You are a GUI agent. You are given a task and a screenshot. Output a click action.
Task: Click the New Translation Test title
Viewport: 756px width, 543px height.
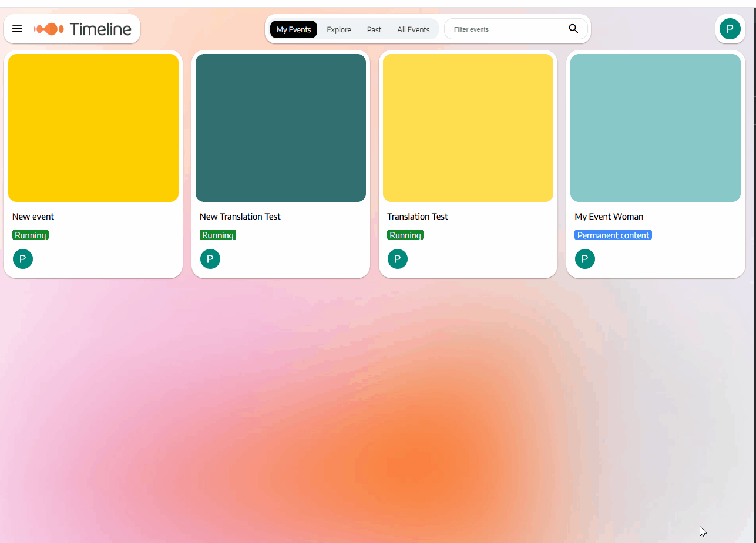click(x=240, y=217)
